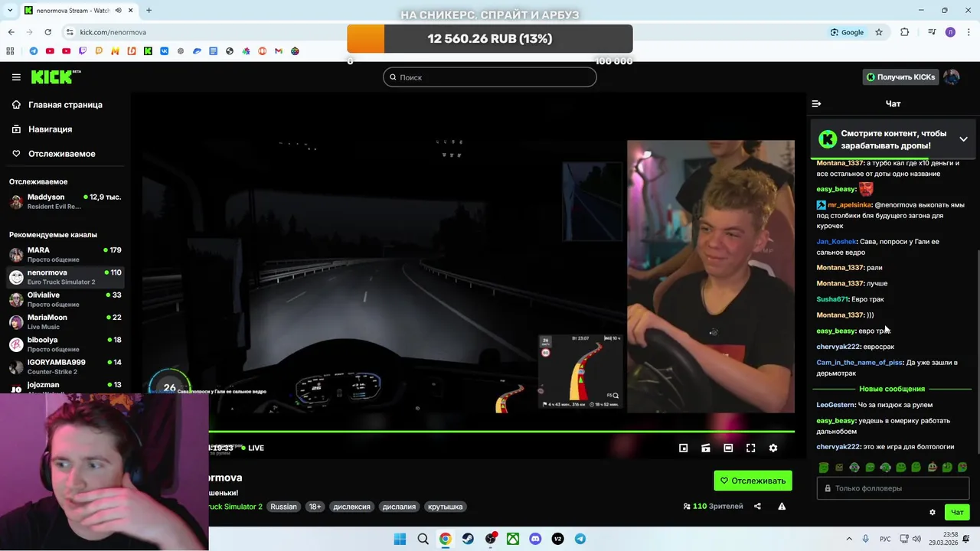Open Telegram from the taskbar

point(580,539)
